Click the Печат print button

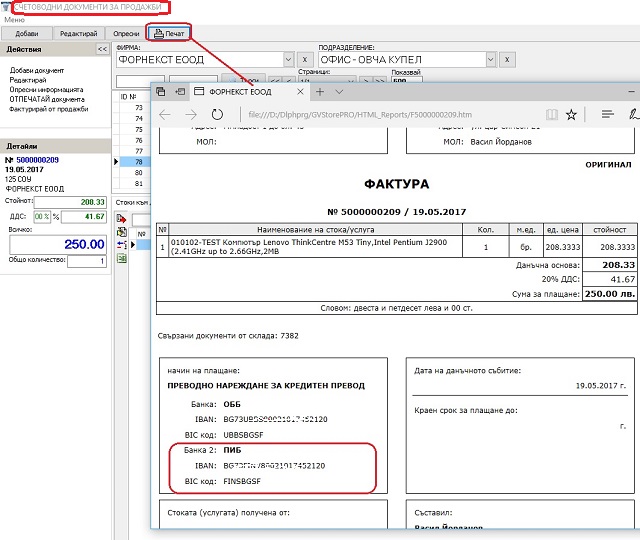[169, 33]
